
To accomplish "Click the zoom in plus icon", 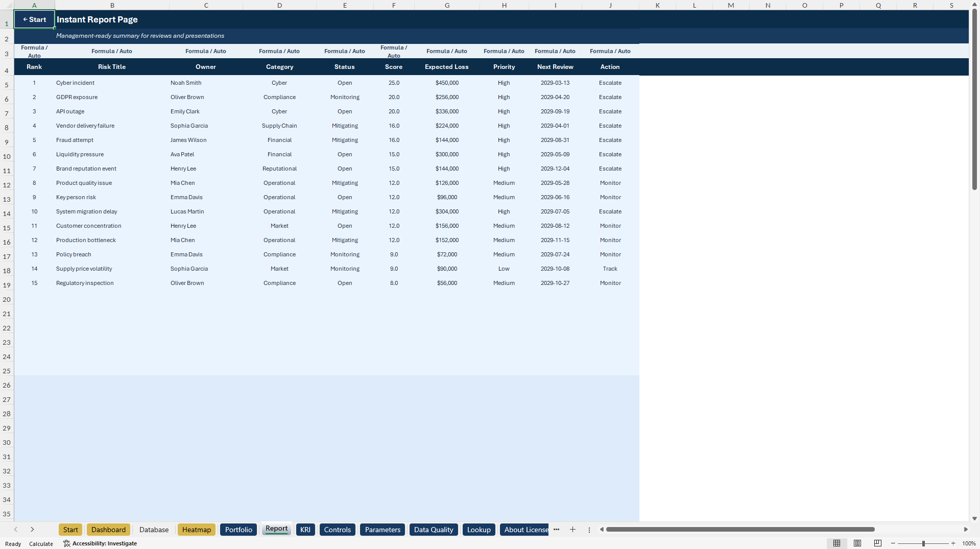I will point(953,543).
